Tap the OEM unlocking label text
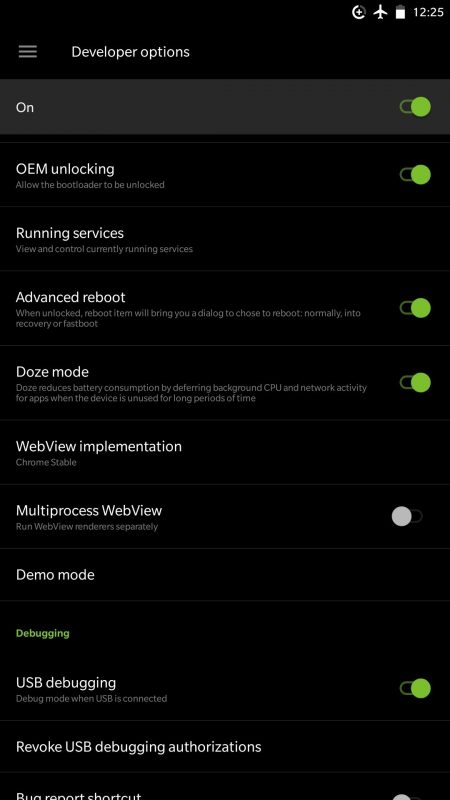450x800 pixels. click(65, 169)
